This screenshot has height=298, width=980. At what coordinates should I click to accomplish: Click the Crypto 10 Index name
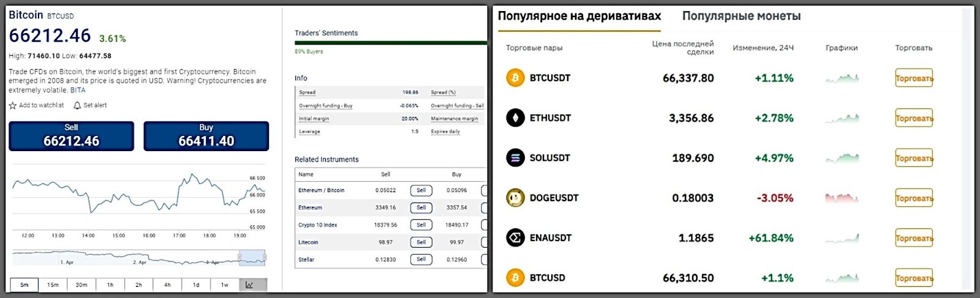[x=318, y=225]
